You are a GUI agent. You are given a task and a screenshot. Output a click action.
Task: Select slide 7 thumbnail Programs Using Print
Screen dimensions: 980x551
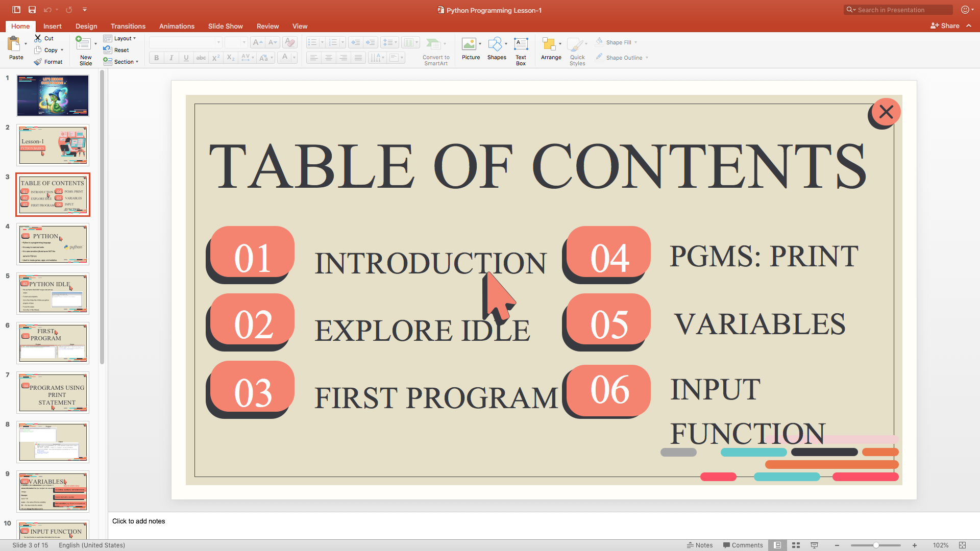tap(53, 392)
